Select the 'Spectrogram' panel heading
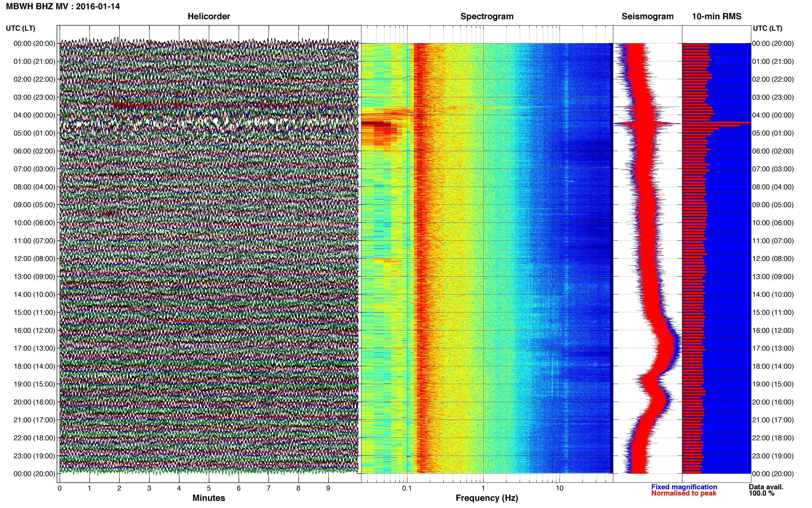 (x=487, y=16)
